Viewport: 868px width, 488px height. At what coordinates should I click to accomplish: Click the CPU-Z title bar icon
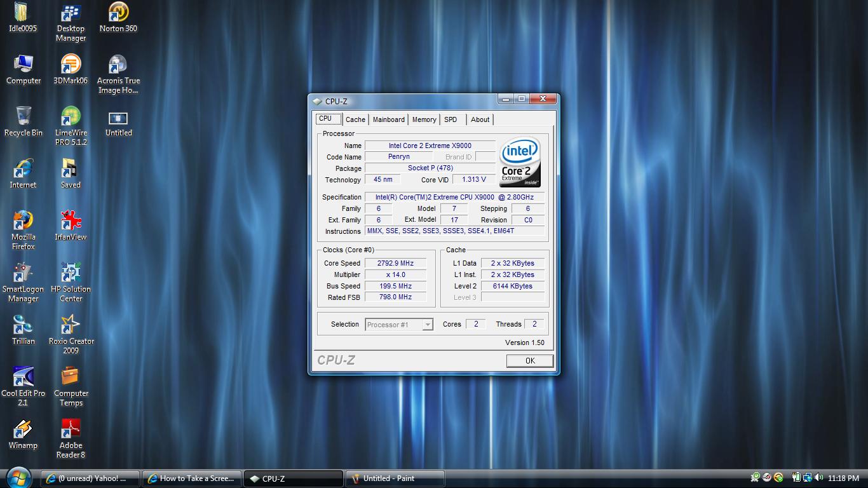tap(317, 101)
